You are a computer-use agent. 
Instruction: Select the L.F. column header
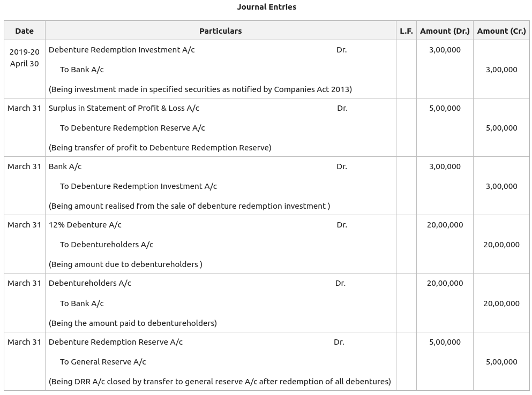[406, 31]
